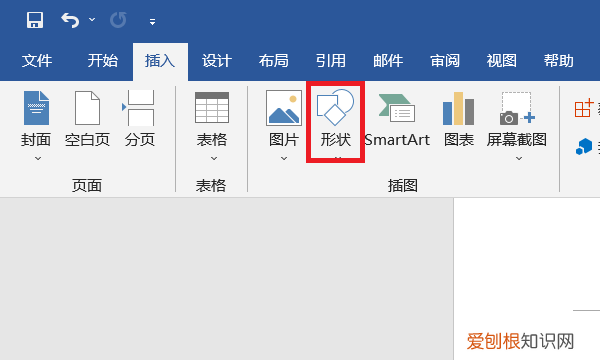Click the 图片 picture icon
This screenshot has width=600, height=360.
point(284,108)
